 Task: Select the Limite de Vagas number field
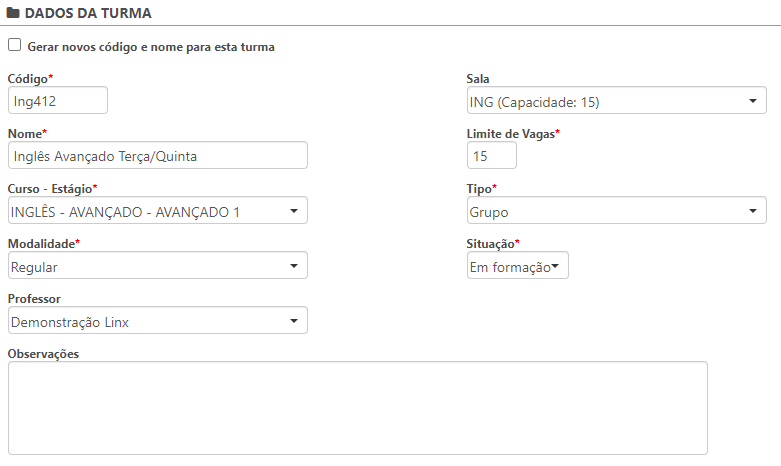tap(491, 156)
